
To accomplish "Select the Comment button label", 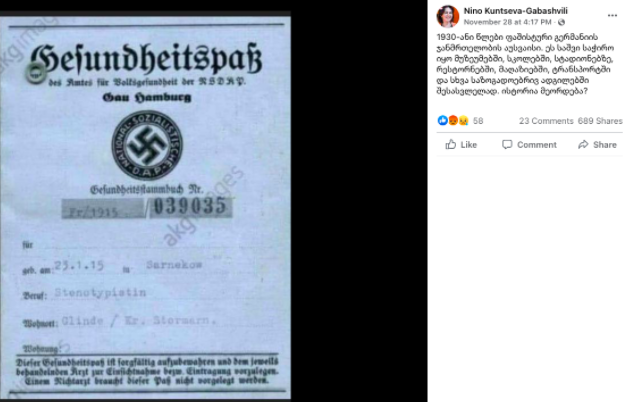I will [x=537, y=145].
